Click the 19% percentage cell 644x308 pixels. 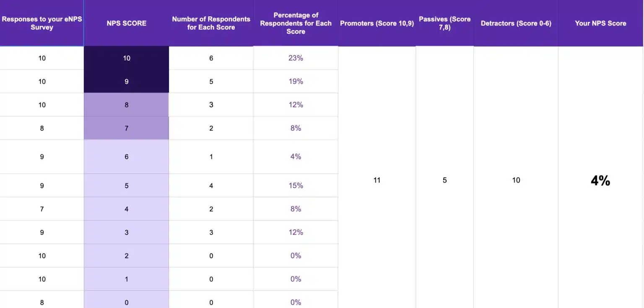(296, 81)
